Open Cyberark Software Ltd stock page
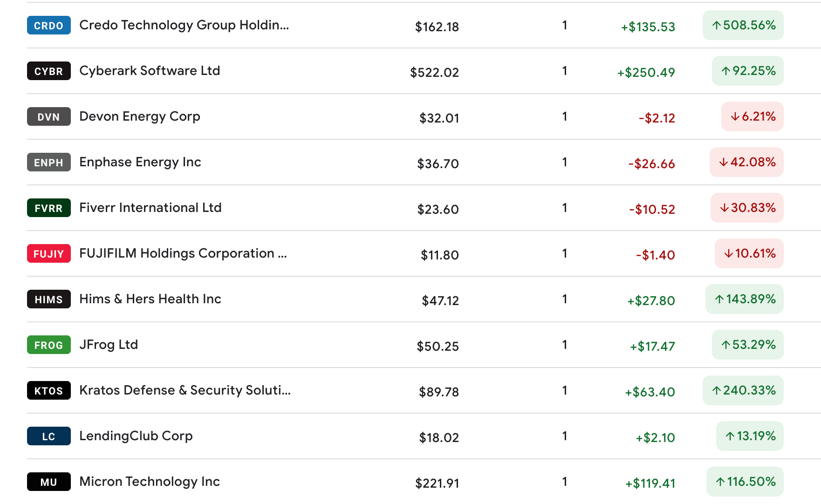The image size is (821, 504). tap(150, 71)
